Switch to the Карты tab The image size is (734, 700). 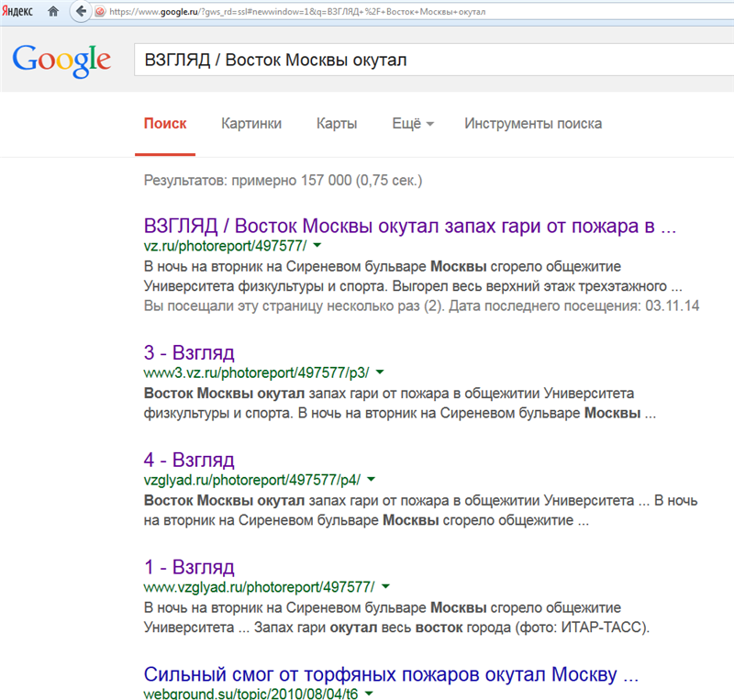[x=337, y=124]
